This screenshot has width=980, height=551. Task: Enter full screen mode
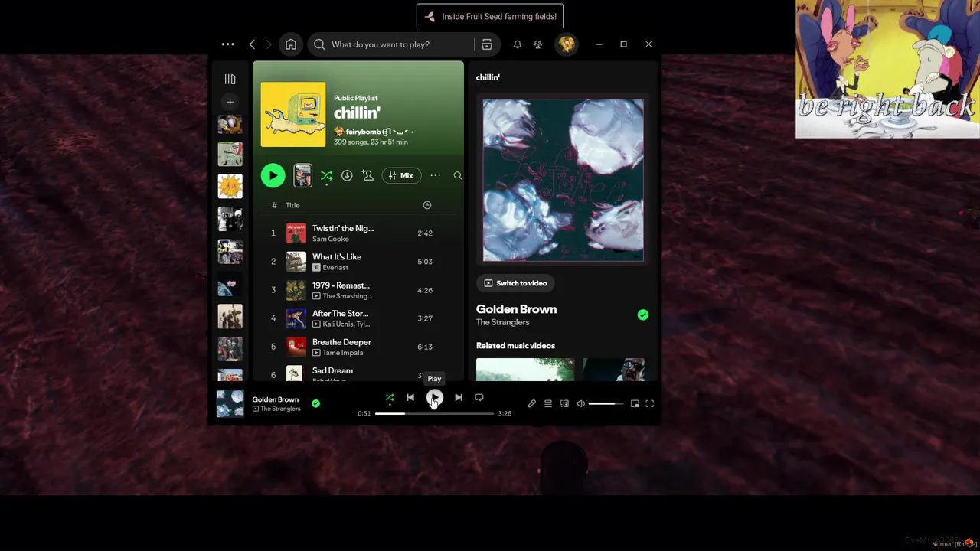tap(650, 403)
